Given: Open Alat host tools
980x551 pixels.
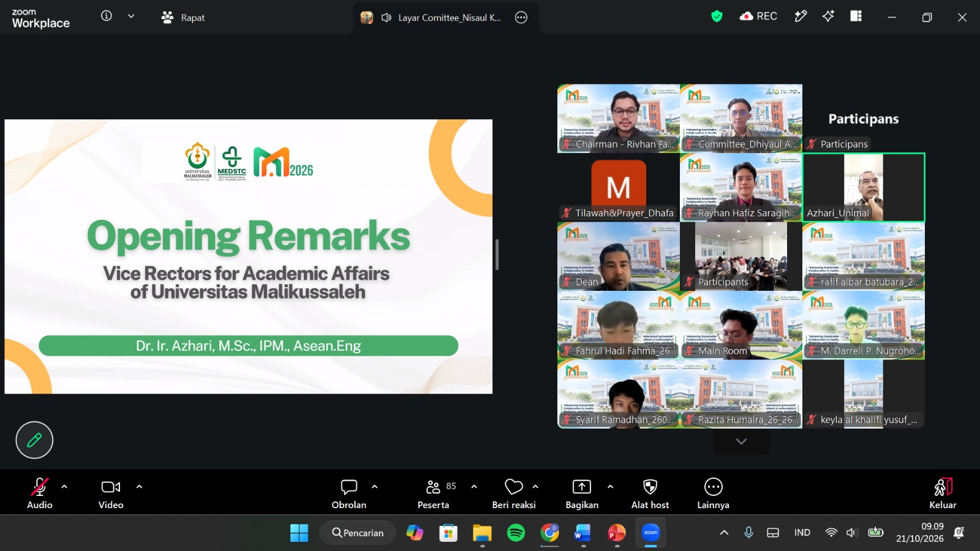Looking at the screenshot, I should click(650, 493).
